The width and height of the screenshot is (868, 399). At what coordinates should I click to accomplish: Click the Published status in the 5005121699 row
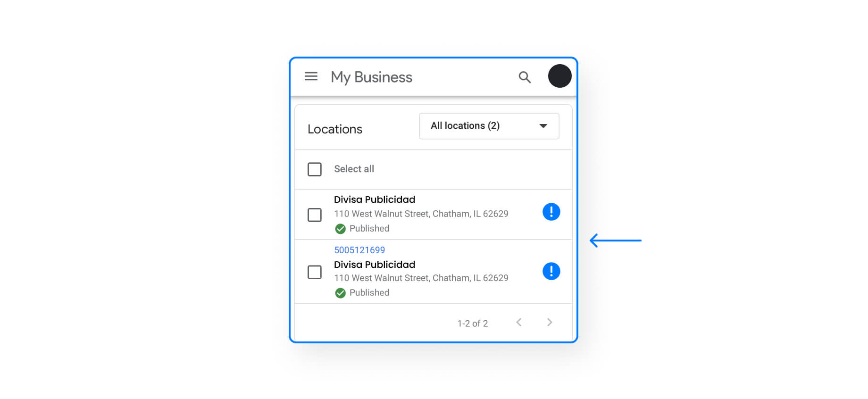(362, 293)
